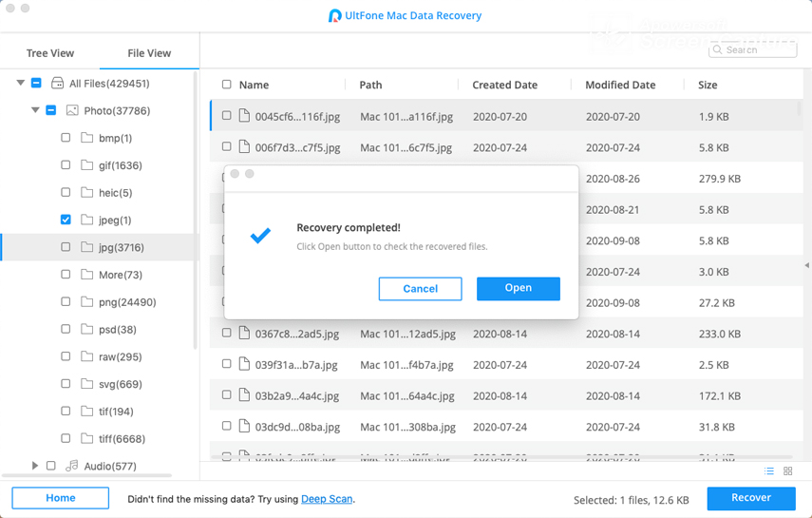The height and width of the screenshot is (518, 812).
Task: Click the Photo category picture icon
Action: click(x=72, y=110)
